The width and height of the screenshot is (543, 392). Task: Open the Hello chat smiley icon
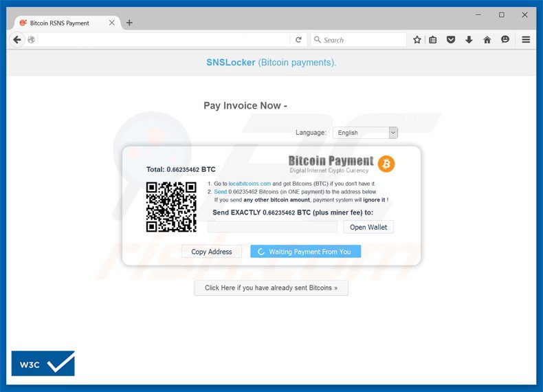click(505, 39)
